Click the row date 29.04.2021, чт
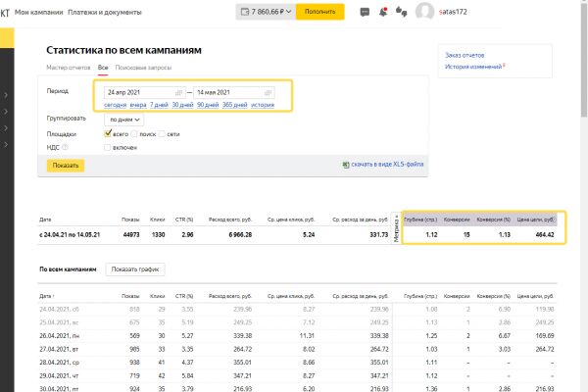This screenshot has width=588, height=392. [x=59, y=376]
